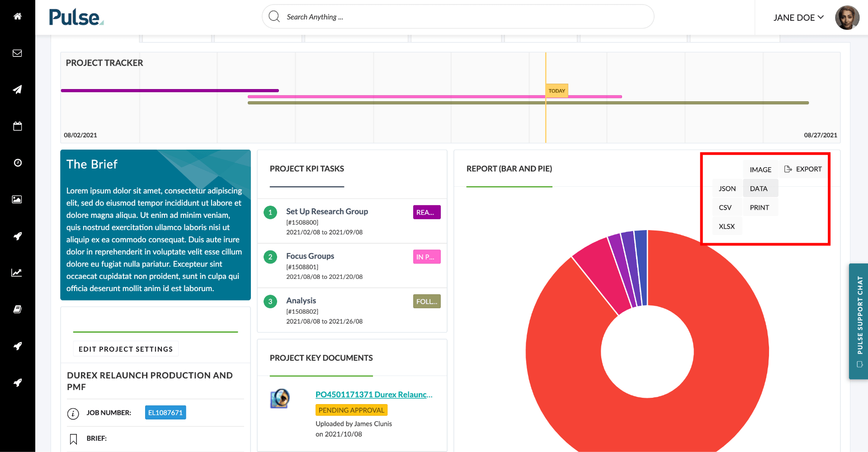Click PROJECT KEY DOCUMENTS heading
The image size is (868, 452).
[321, 358]
